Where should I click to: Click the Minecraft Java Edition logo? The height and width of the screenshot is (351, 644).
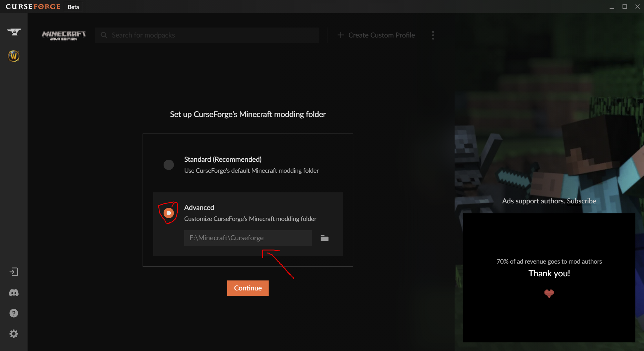coord(64,35)
